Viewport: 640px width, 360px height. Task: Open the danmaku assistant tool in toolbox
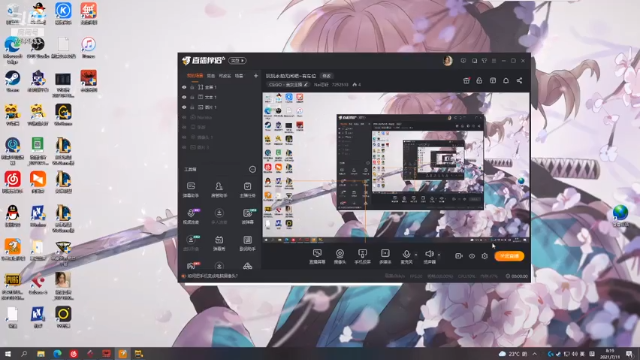point(191,189)
